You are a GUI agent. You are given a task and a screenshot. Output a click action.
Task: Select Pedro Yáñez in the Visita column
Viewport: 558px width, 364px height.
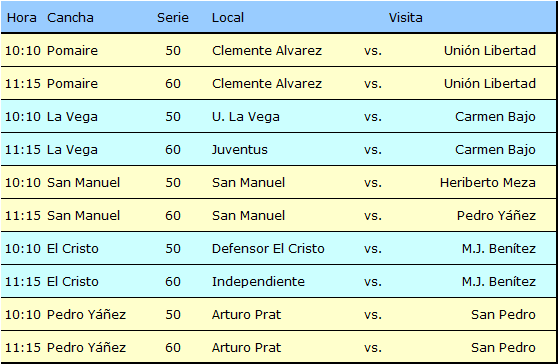pyautogui.click(x=496, y=216)
